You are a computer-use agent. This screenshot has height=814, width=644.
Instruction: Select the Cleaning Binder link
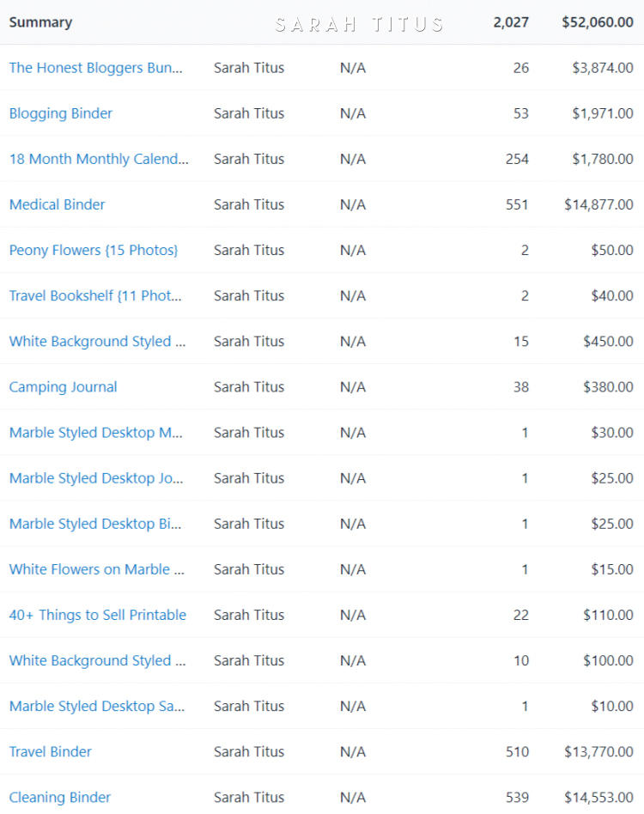[x=60, y=798]
